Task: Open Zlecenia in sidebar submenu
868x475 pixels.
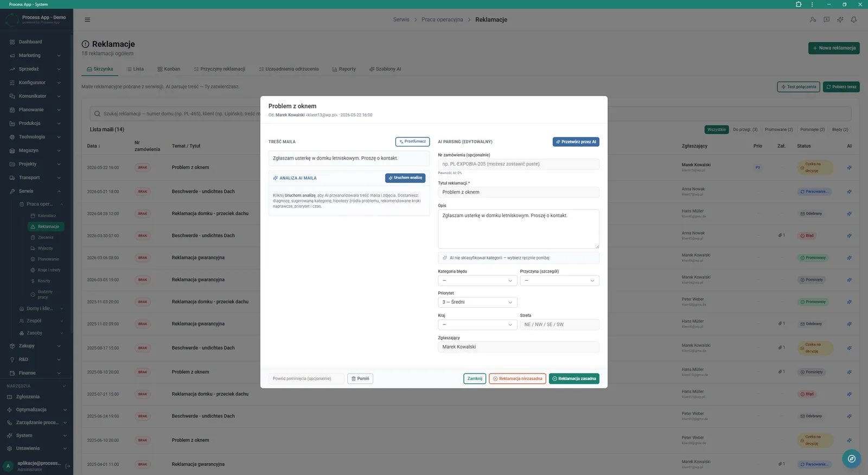Action: point(45,237)
